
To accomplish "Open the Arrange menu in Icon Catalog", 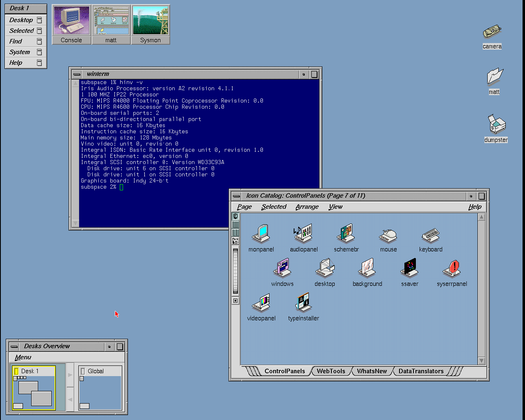I will 307,207.
